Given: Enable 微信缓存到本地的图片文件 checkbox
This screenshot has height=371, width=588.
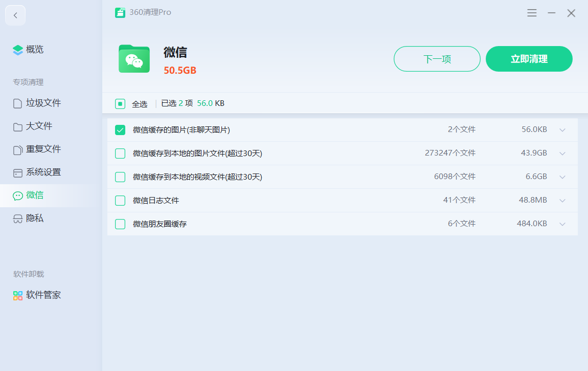Looking at the screenshot, I should click(120, 153).
